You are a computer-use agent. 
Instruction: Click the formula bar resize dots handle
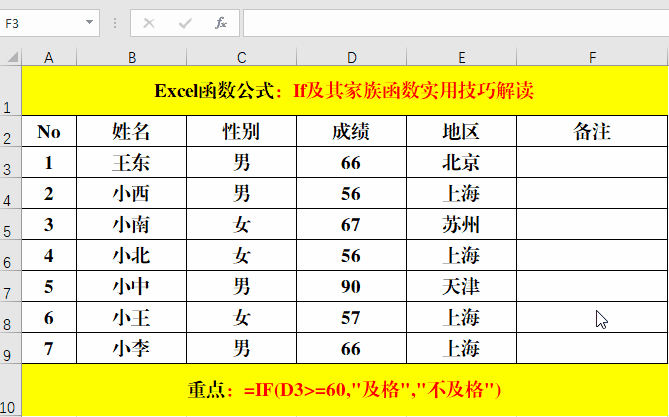[114, 23]
